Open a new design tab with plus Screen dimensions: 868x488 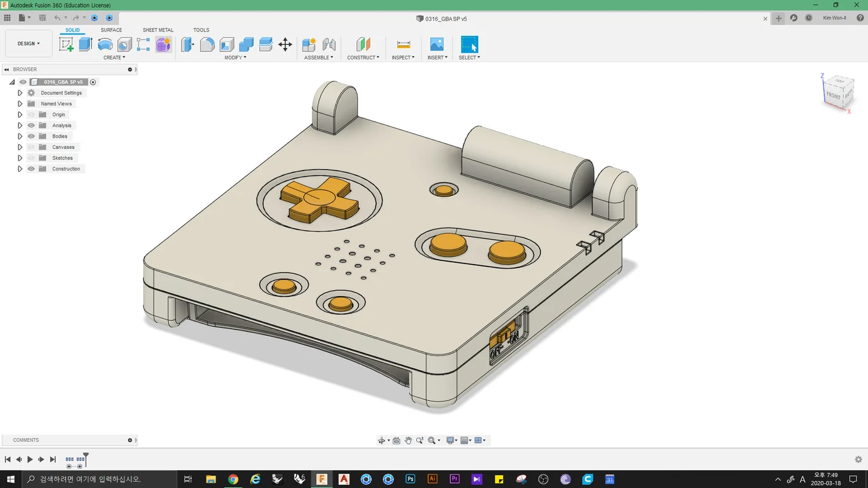click(779, 18)
